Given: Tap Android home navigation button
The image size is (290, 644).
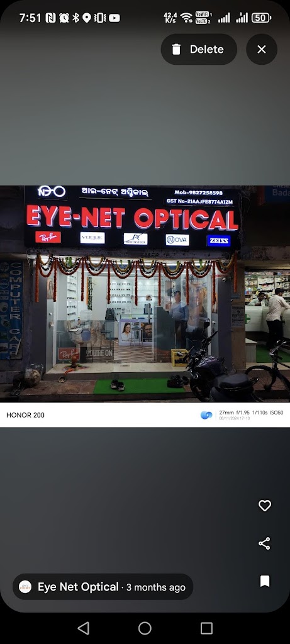Looking at the screenshot, I should 145,628.
